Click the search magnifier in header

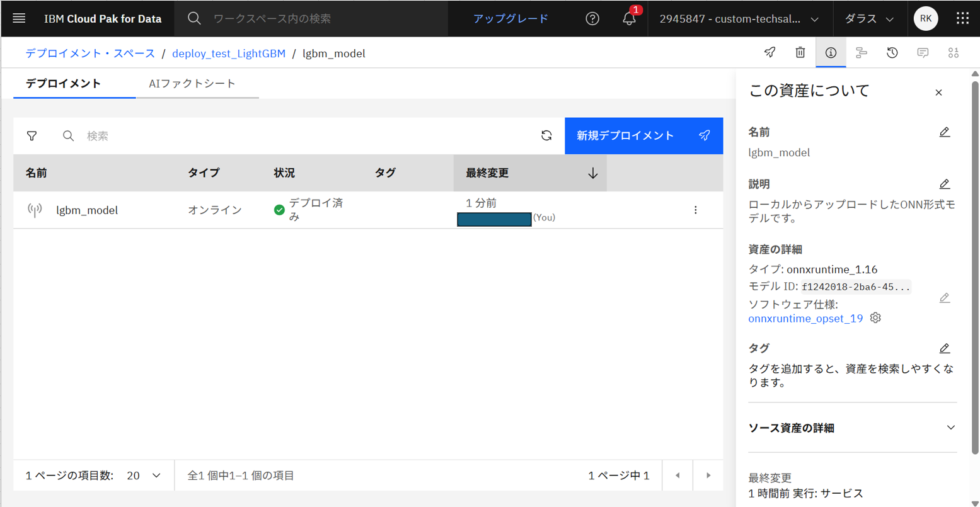[194, 18]
